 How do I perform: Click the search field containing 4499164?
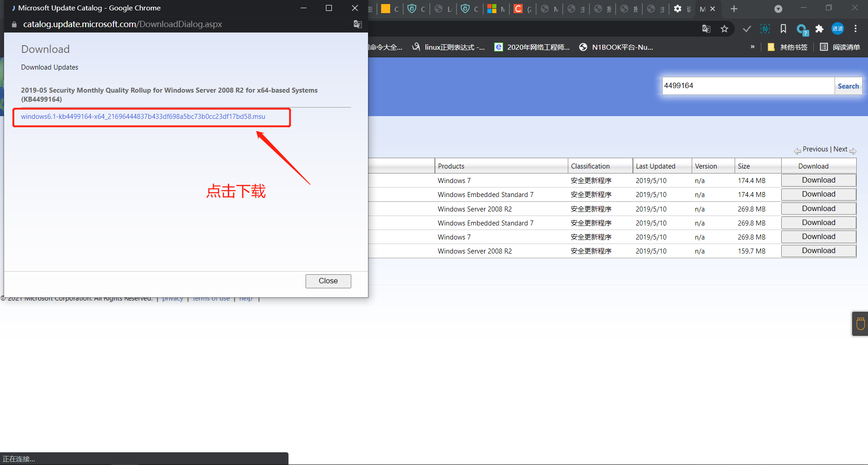click(748, 86)
